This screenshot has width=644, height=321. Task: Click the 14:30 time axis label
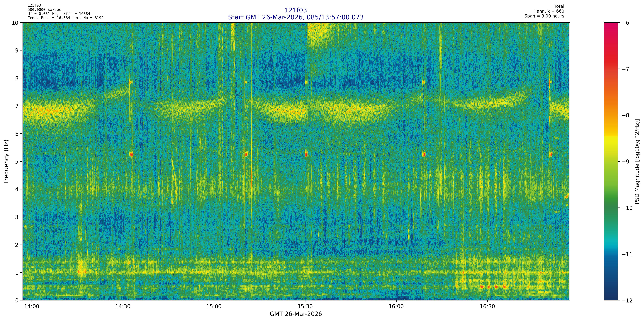[123, 306]
